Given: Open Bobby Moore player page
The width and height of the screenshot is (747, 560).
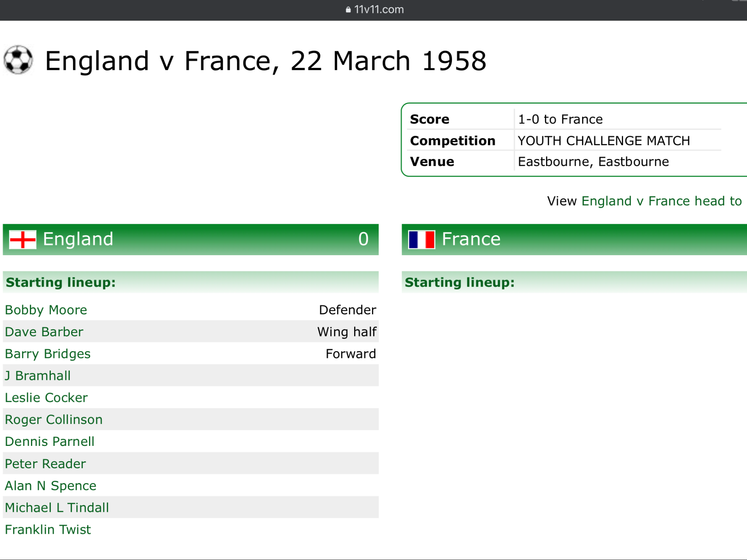Looking at the screenshot, I should tap(46, 310).
